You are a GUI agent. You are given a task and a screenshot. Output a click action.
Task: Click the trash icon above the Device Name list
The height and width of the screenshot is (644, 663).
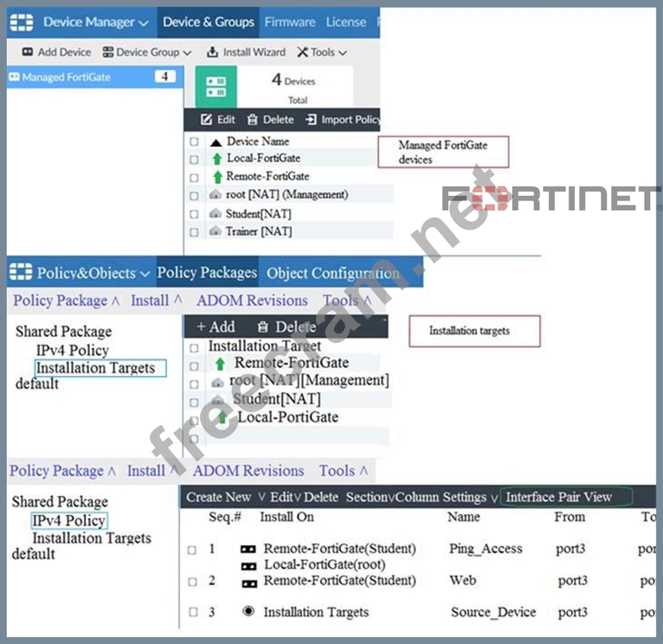pos(253,120)
